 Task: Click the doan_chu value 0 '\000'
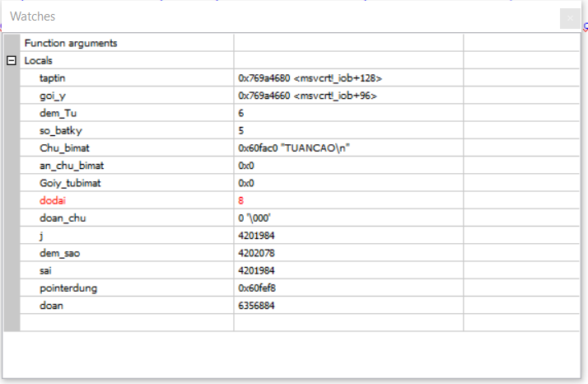254,218
